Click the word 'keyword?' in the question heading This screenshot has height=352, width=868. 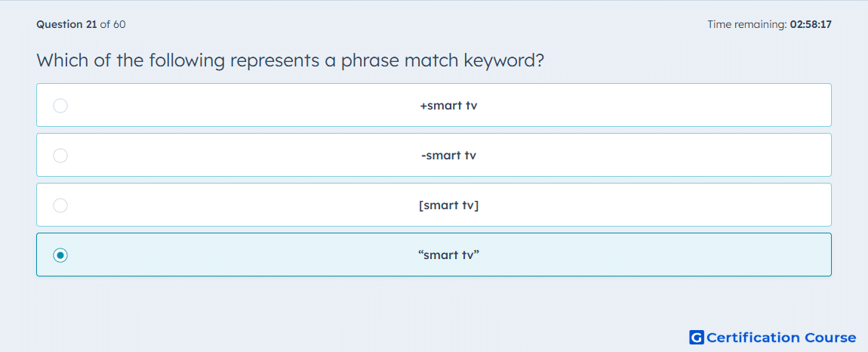tap(497, 60)
